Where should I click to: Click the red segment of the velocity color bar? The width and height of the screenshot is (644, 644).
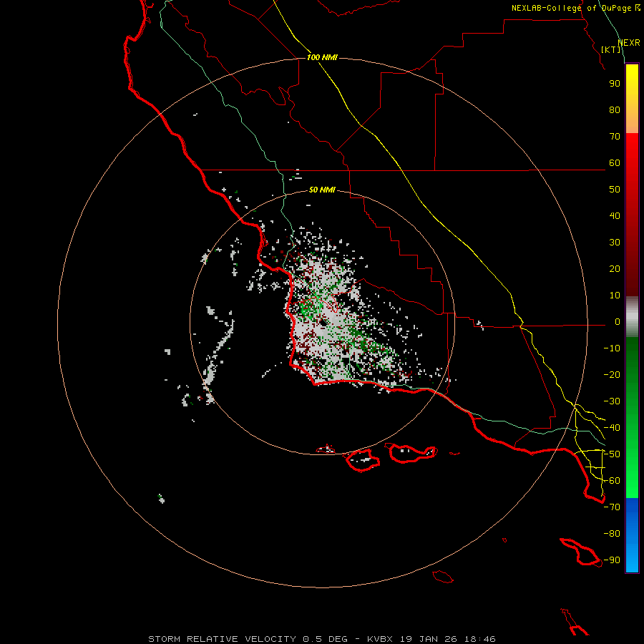[632, 215]
